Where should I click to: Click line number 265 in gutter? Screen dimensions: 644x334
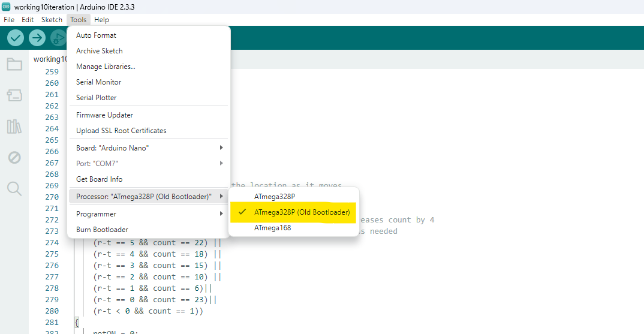point(52,140)
